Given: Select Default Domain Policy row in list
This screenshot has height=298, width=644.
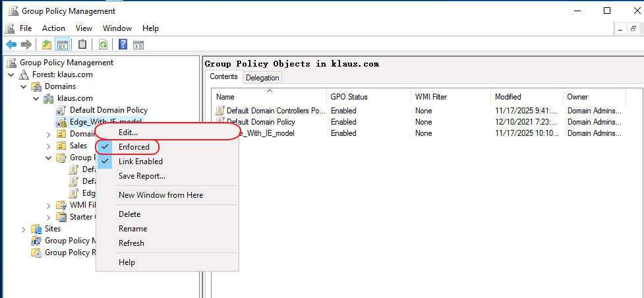Looking at the screenshot, I should (x=260, y=122).
